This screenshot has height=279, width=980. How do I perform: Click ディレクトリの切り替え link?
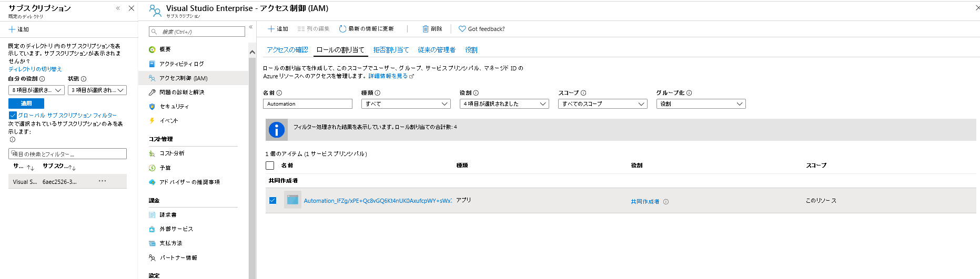35,69
